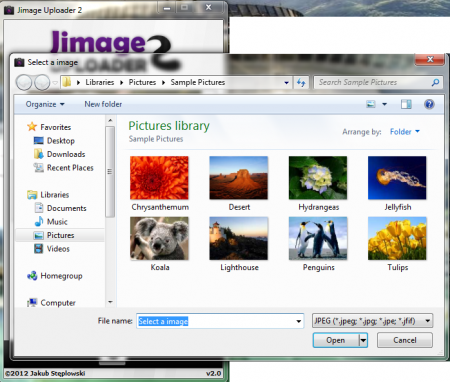The width and height of the screenshot is (450, 382).
Task: Toggle the preview pane icon
Action: [406, 104]
